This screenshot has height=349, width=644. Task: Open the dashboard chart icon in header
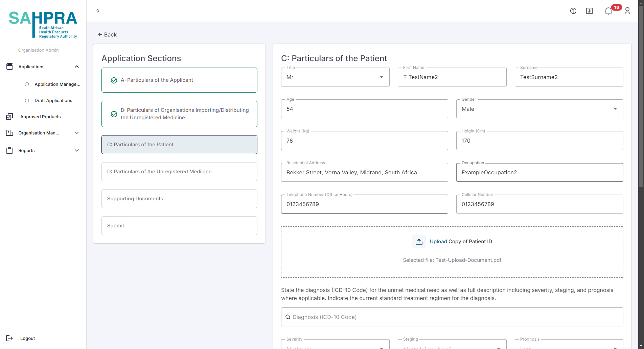click(x=589, y=11)
